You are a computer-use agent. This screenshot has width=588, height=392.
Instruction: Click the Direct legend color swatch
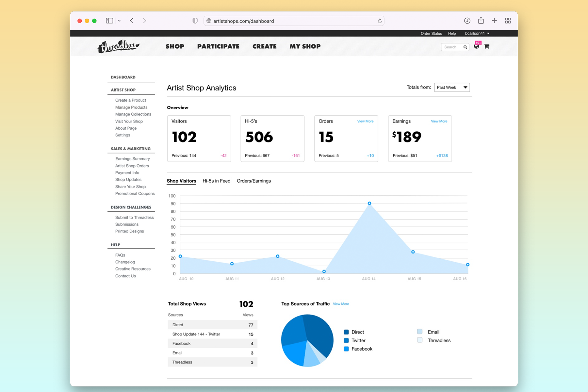[x=346, y=332]
